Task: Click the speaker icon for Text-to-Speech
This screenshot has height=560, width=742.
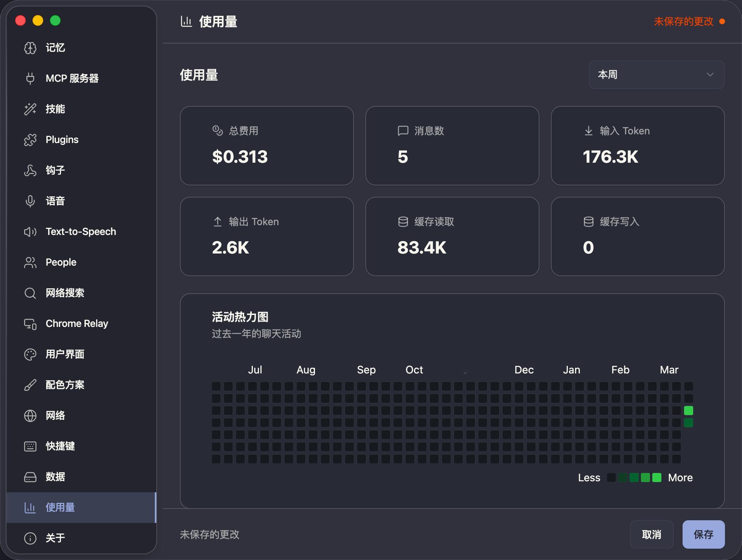Action: point(30,232)
